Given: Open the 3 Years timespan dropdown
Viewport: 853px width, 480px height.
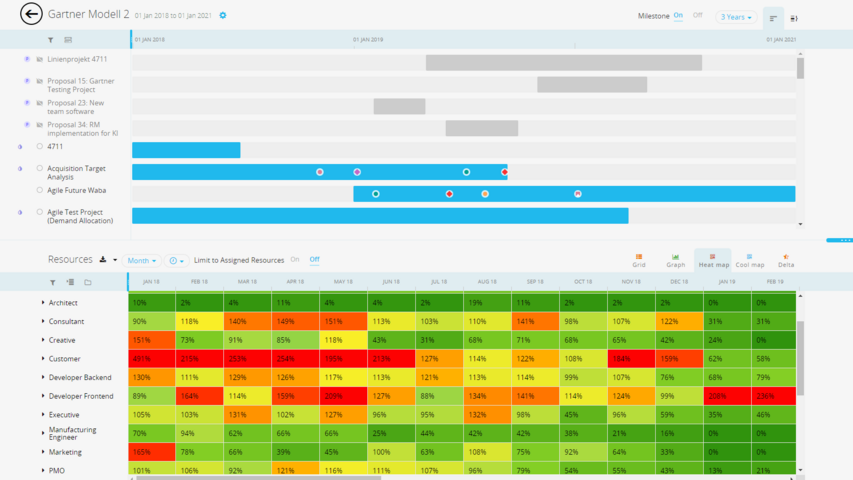Looking at the screenshot, I should [736, 17].
